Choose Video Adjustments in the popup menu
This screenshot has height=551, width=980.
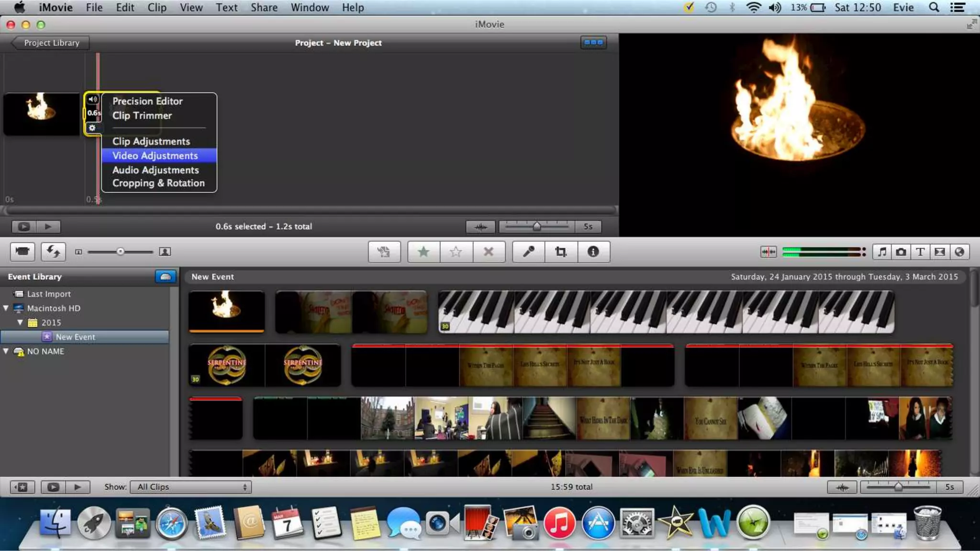[159, 155]
